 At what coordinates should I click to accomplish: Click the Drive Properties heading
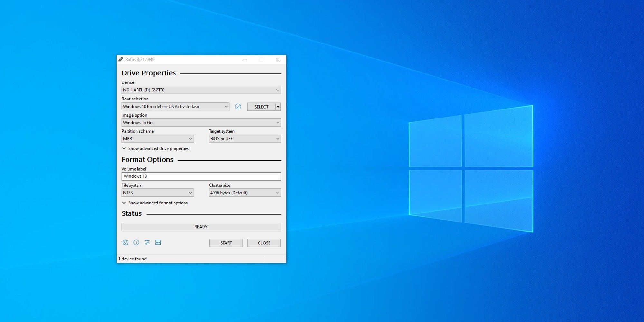click(149, 73)
